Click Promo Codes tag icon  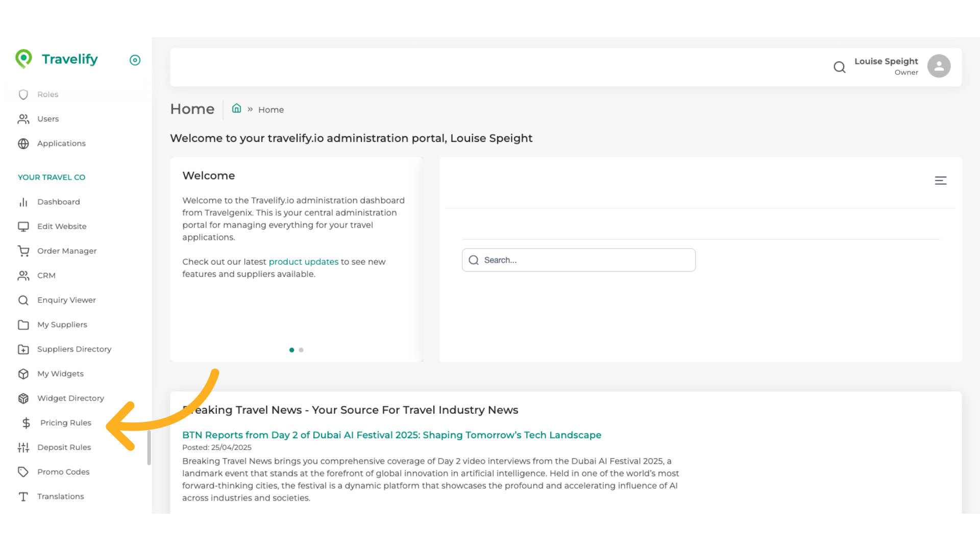(x=23, y=472)
